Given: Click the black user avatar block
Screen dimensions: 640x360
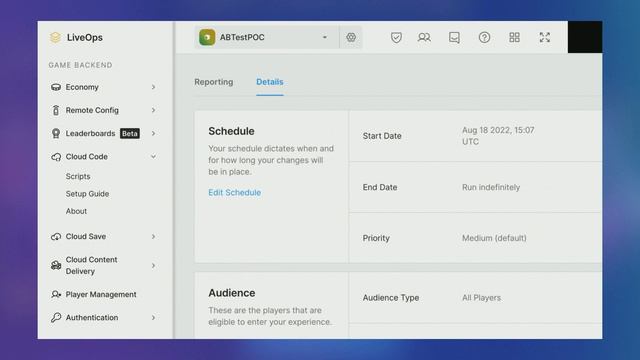Looking at the screenshot, I should (584, 37).
